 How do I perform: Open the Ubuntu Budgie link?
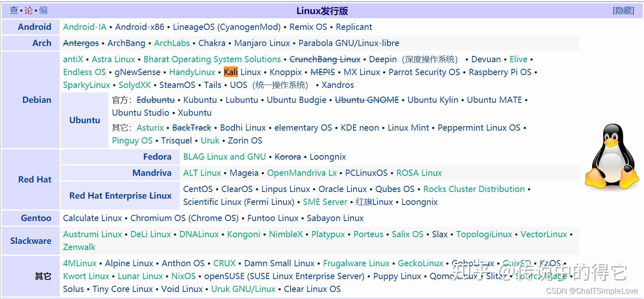(296, 100)
